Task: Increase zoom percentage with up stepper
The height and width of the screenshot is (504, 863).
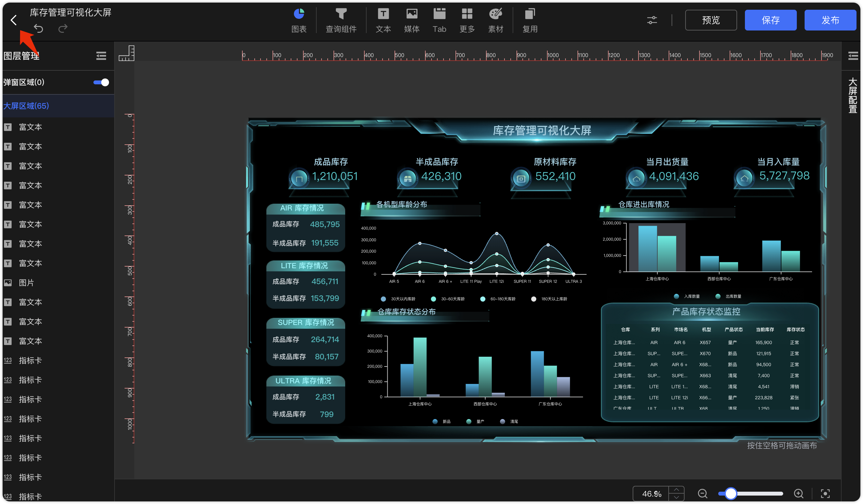Action: pyautogui.click(x=676, y=490)
